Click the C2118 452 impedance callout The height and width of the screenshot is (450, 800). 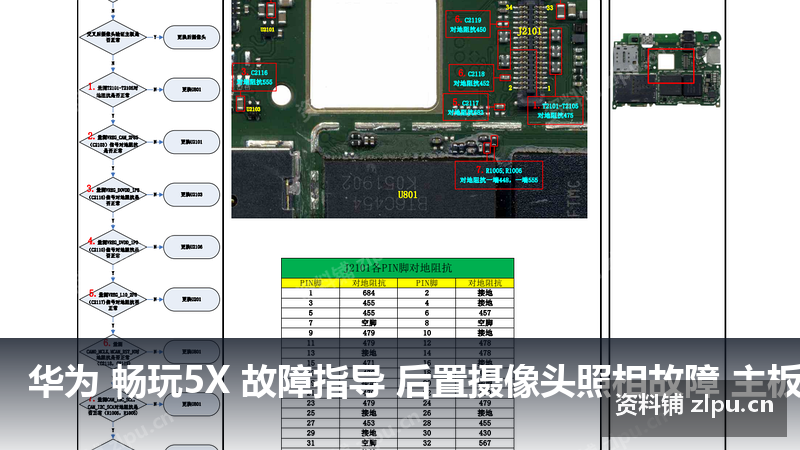point(471,78)
